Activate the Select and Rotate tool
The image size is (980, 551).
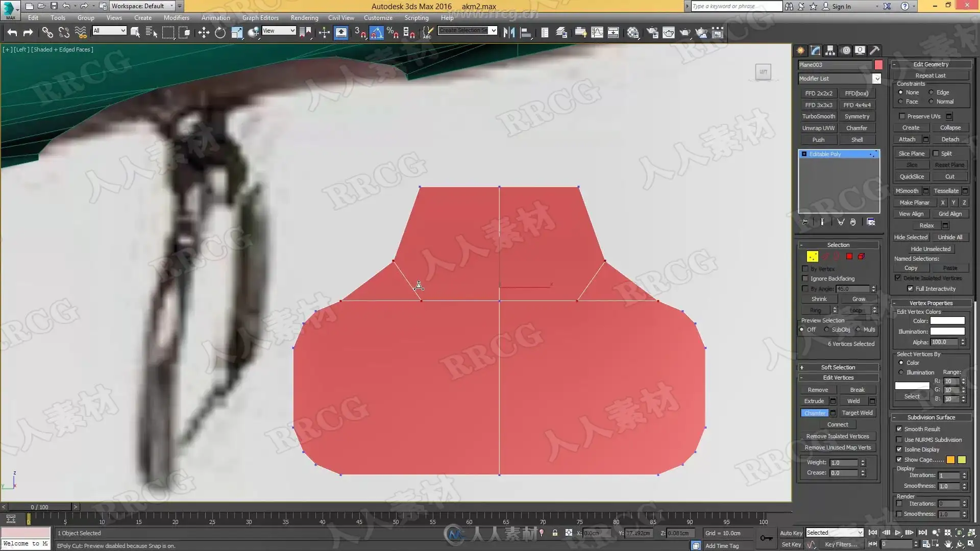tap(220, 33)
